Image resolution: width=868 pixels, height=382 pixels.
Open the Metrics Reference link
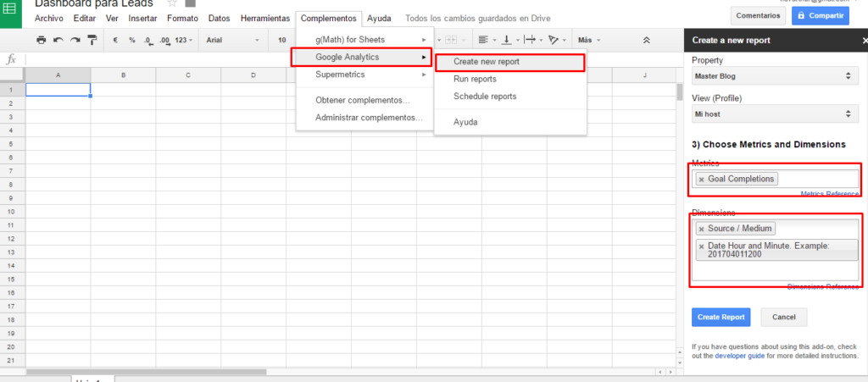click(x=830, y=193)
